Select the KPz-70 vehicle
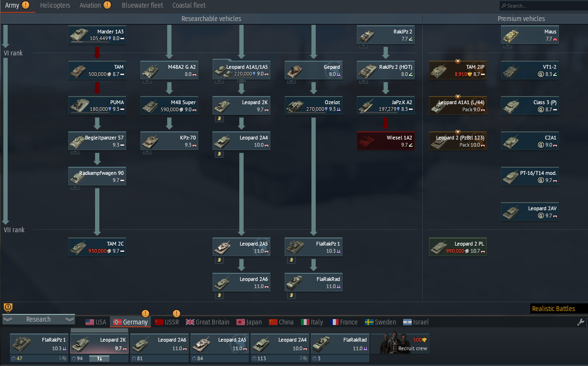 pyautogui.click(x=170, y=141)
